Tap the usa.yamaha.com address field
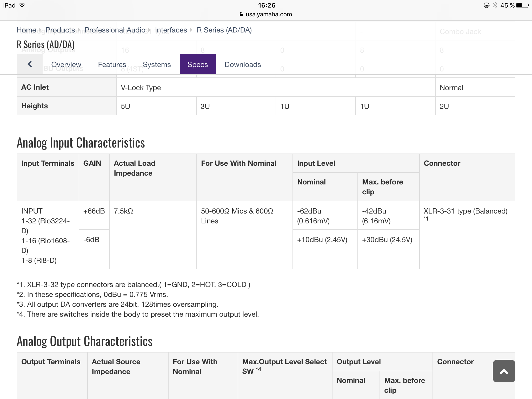 click(x=269, y=14)
